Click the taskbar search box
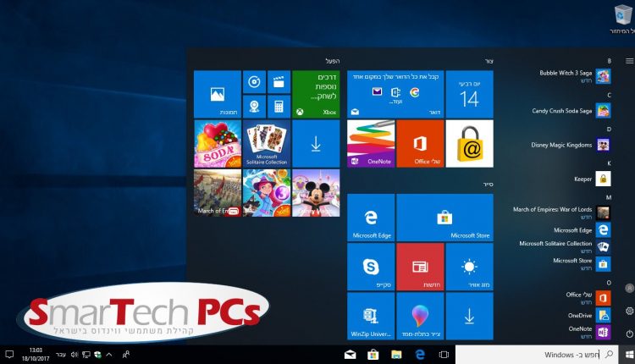Image resolution: width=635 pixels, height=364 pixels. (x=537, y=355)
